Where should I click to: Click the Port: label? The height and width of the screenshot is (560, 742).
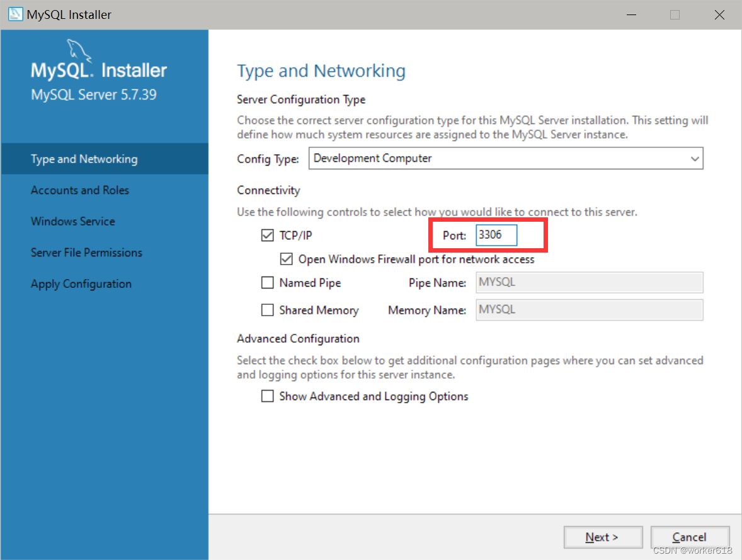pos(454,235)
